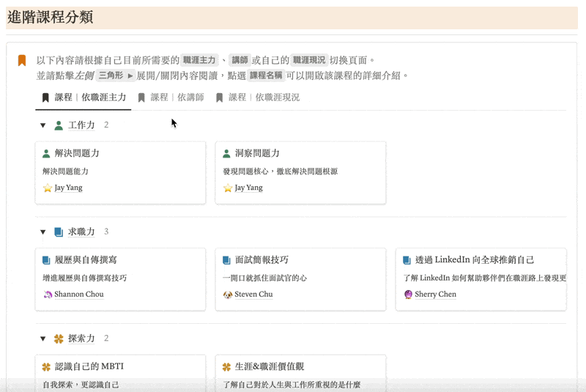Open the 洞察問題力 course card

click(x=300, y=173)
